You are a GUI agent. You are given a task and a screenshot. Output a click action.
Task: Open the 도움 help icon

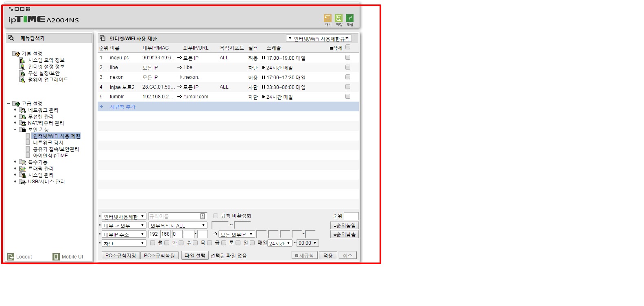pos(349,18)
